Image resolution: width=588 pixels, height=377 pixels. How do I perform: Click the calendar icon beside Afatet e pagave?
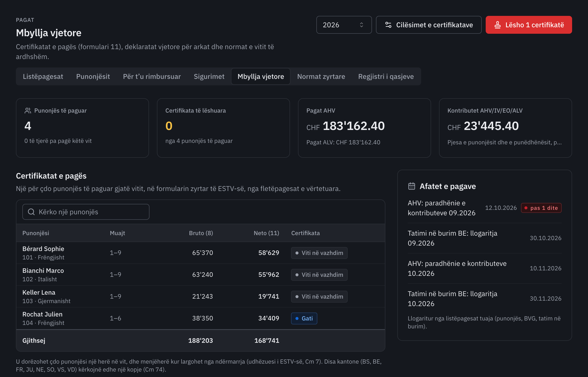coord(412,186)
